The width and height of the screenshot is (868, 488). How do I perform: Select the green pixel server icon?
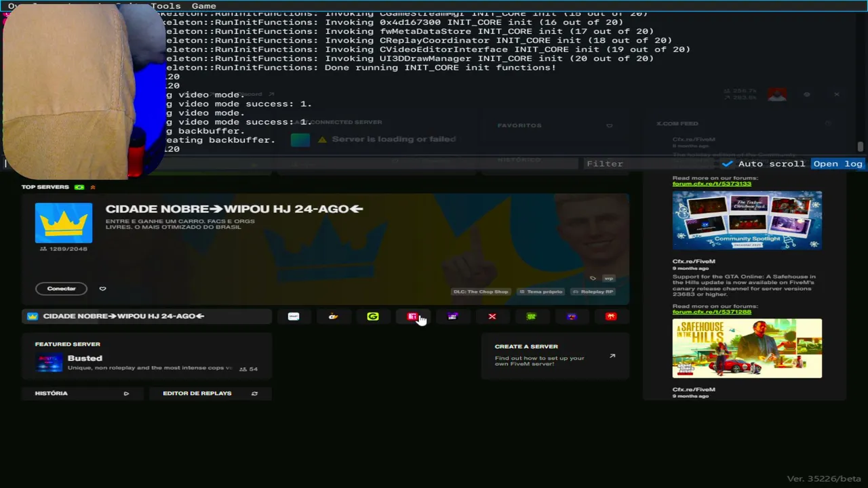(532, 317)
